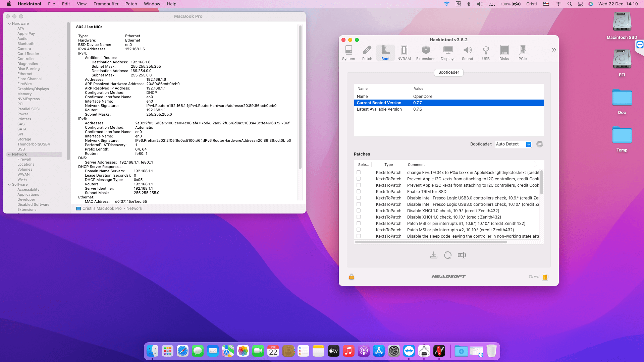This screenshot has width=644, height=362.
Task: Open the Macintosh SSD drive on desktop
Action: [622, 25]
